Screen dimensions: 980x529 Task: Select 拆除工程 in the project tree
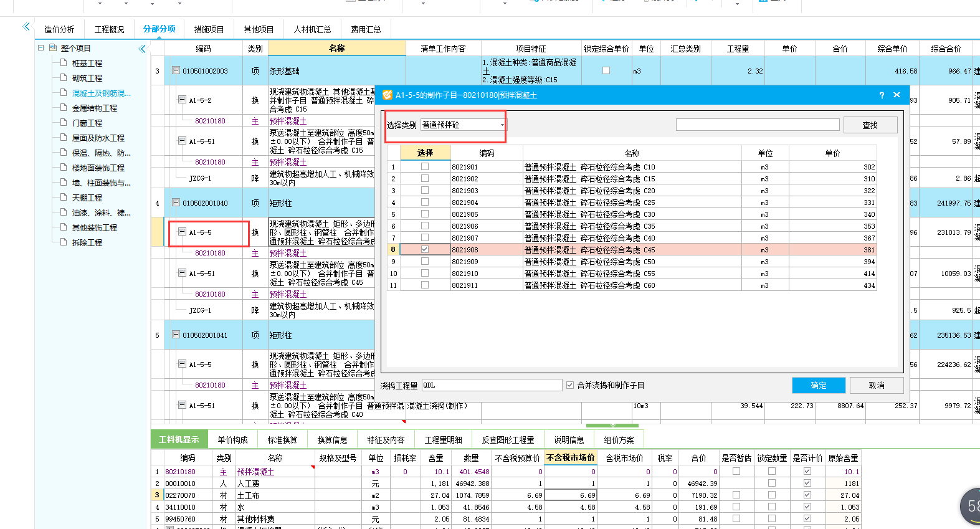click(87, 243)
